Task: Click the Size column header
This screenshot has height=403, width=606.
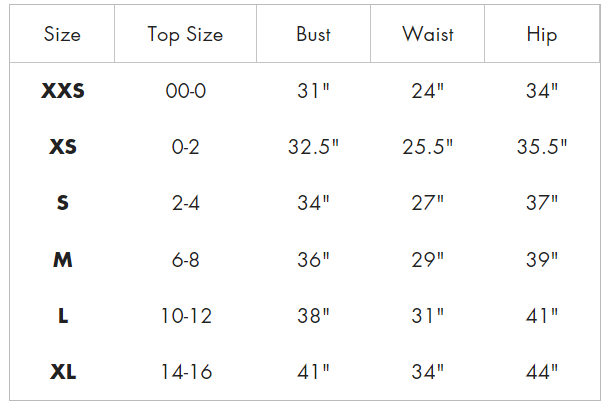Action: coord(62,34)
